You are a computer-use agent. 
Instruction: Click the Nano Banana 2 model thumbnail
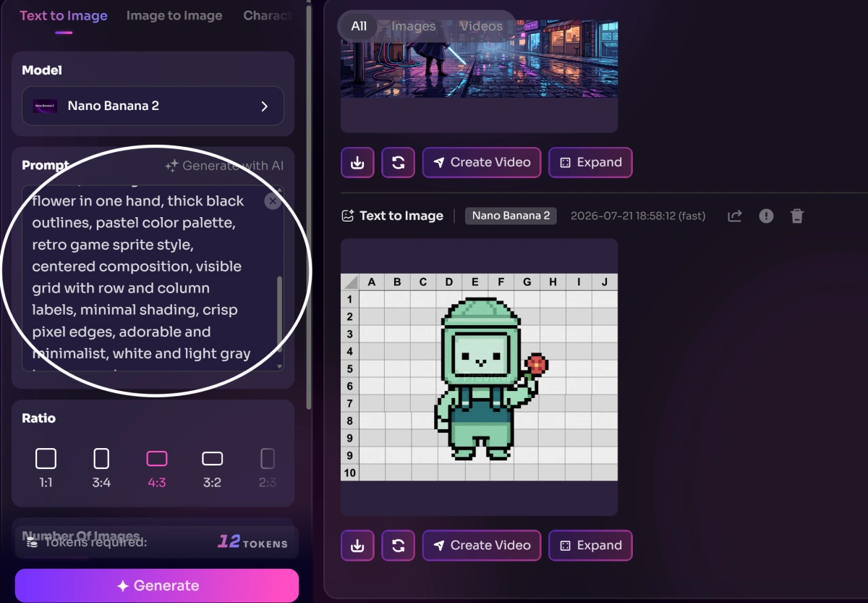(x=45, y=106)
